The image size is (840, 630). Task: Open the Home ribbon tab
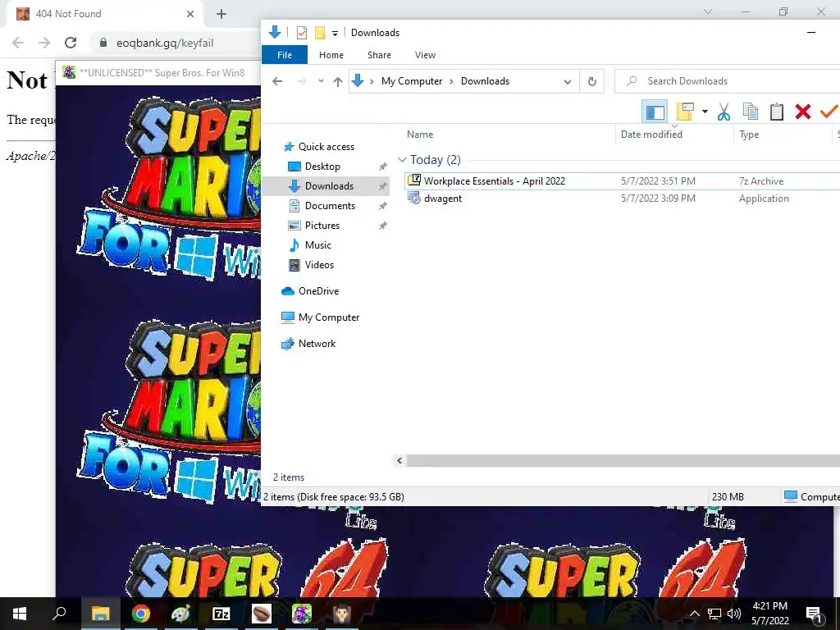[x=331, y=55]
